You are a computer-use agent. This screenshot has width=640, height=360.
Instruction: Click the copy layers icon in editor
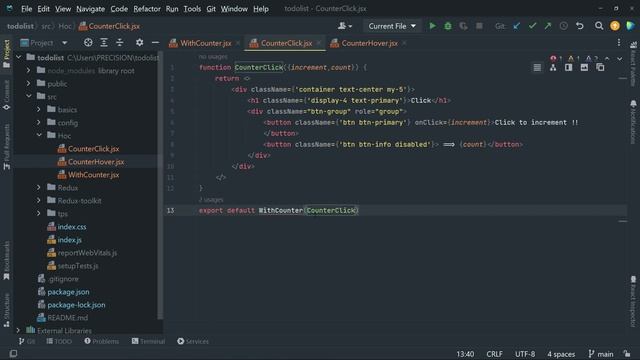pos(600,68)
